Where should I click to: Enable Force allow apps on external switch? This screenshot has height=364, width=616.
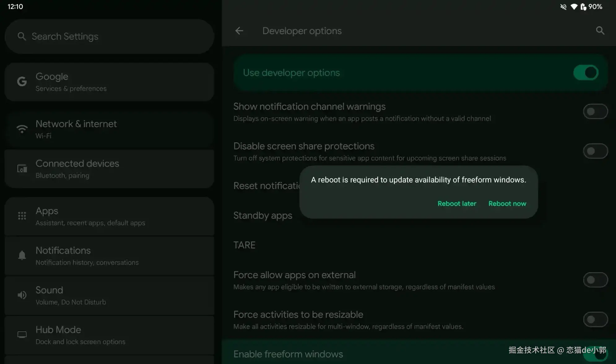pos(595,280)
